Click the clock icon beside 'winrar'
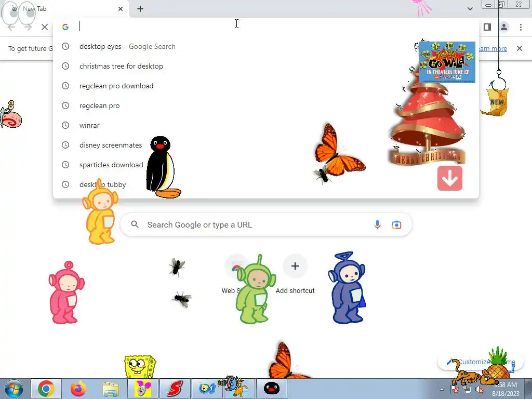 [x=65, y=125]
